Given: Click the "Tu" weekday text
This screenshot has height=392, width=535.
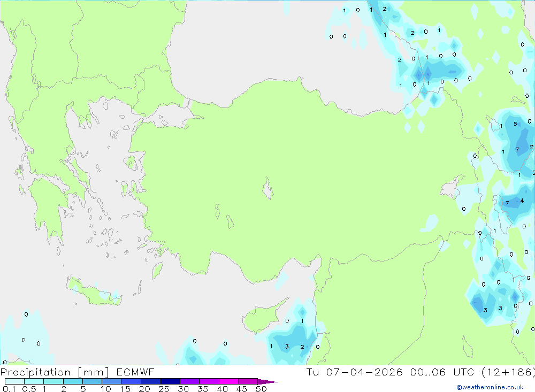Looking at the screenshot, I should coord(312,372).
